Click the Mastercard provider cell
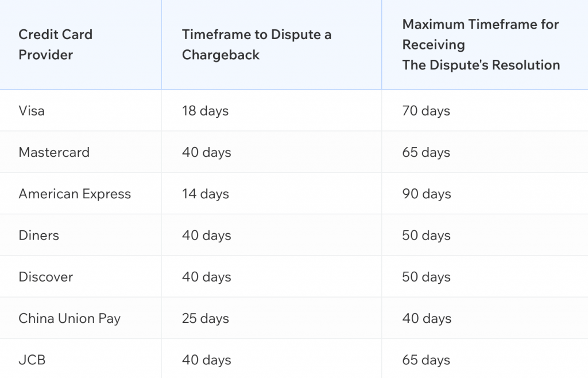Viewport: 588px width, 378px height. (x=54, y=152)
